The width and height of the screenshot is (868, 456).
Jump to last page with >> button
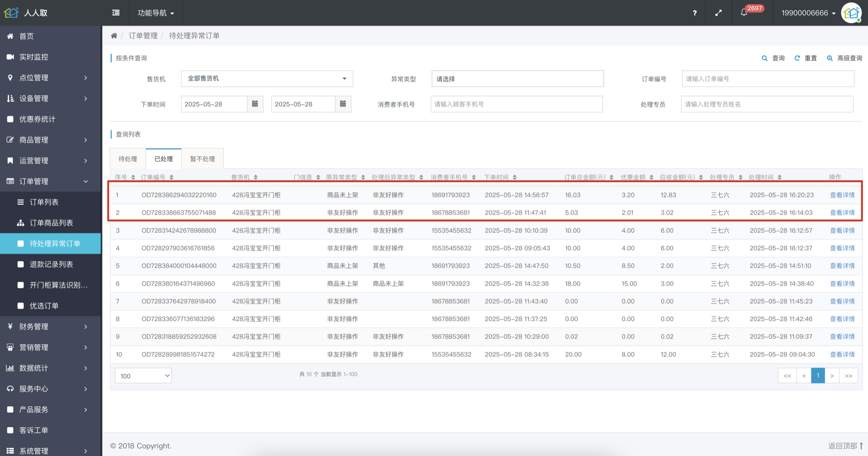(x=848, y=376)
